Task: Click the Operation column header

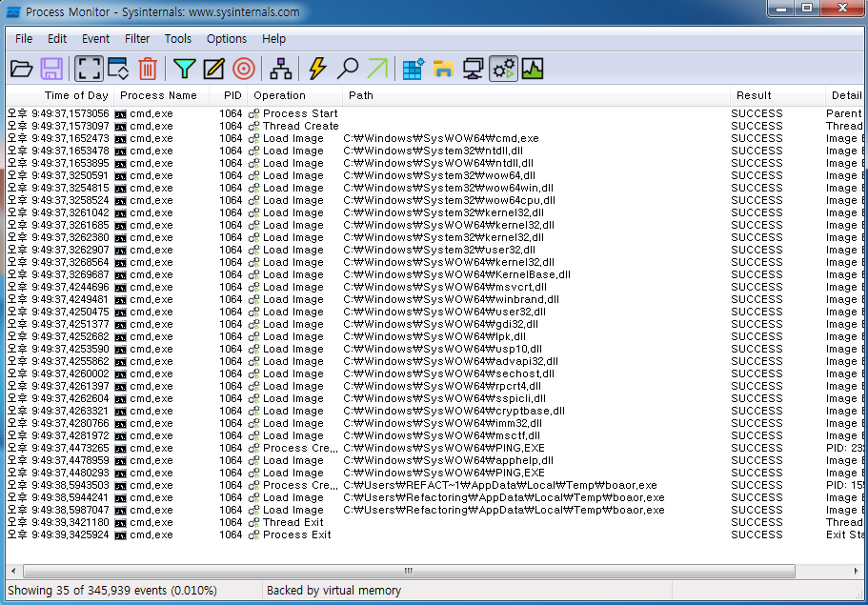Action: [x=295, y=95]
